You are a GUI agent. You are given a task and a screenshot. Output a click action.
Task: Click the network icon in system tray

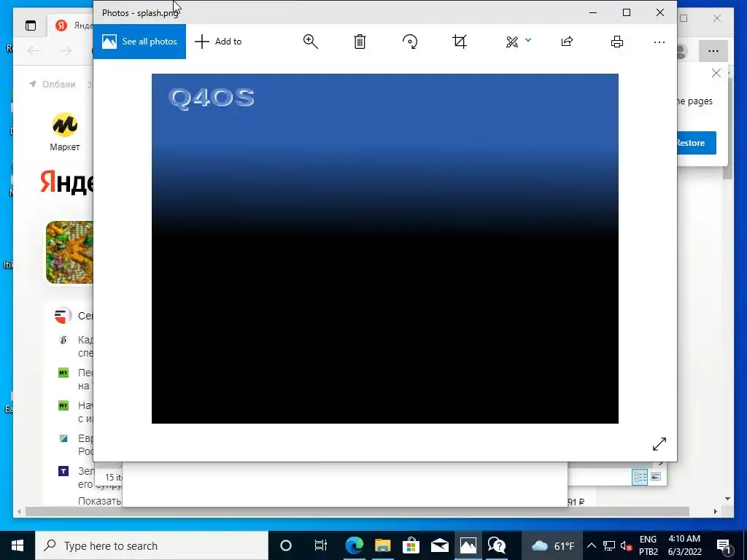[609, 545]
